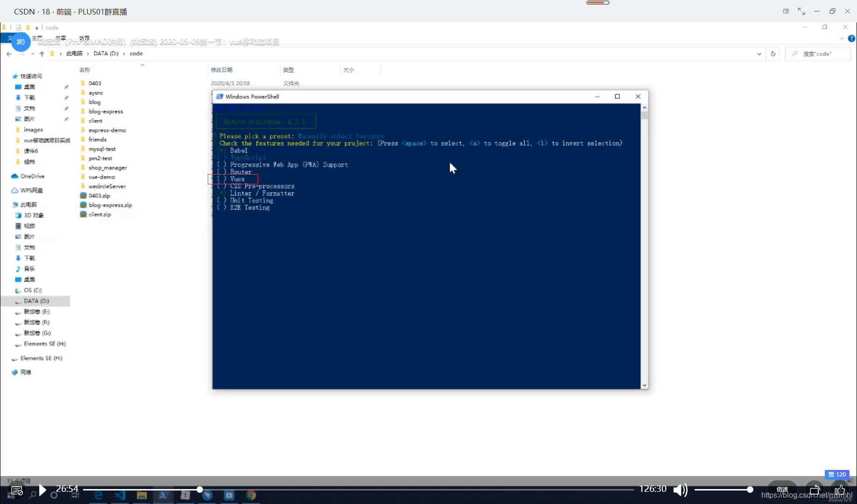Click Chrome icon in recorded taskbar
The width and height of the screenshot is (857, 504).
[x=251, y=495]
